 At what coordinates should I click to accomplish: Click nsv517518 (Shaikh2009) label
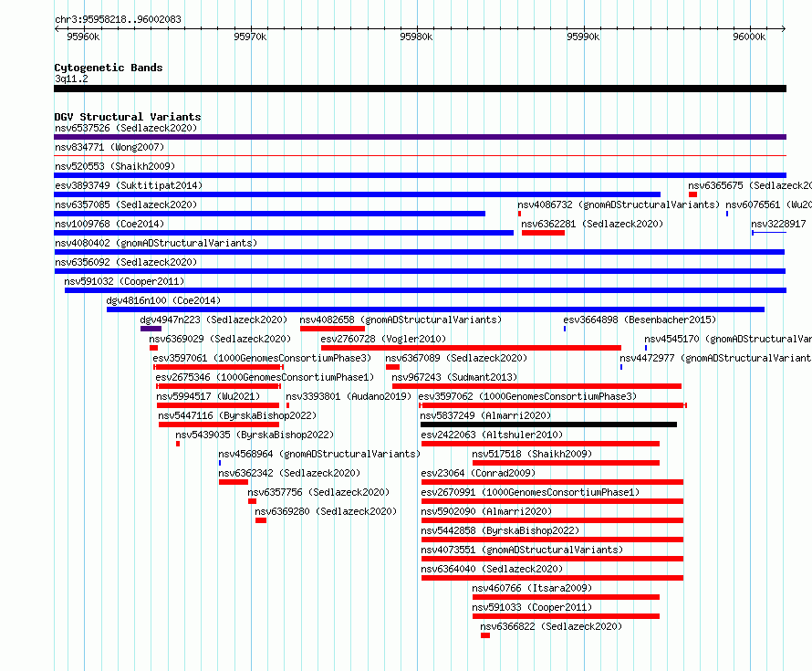[x=532, y=454]
